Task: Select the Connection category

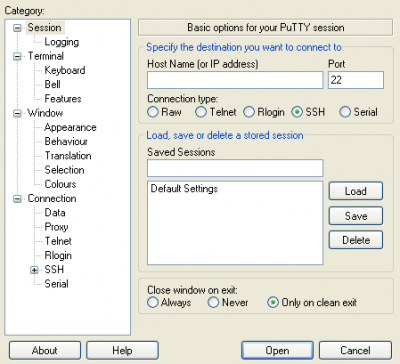Action: click(x=52, y=199)
